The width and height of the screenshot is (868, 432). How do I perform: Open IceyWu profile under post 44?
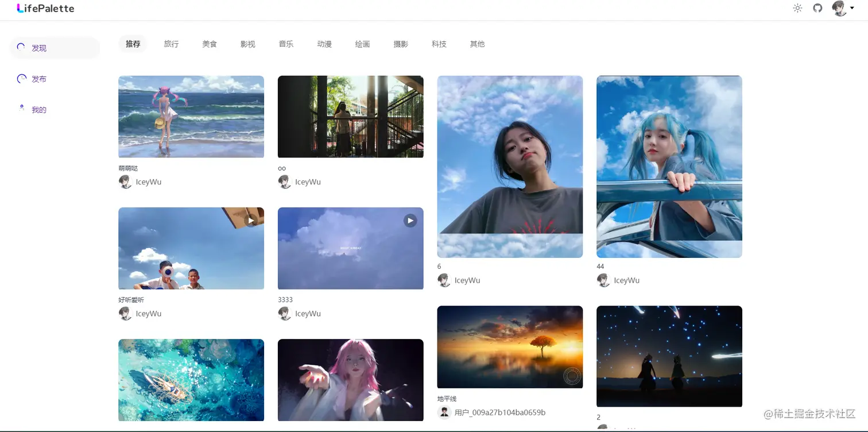tap(627, 280)
